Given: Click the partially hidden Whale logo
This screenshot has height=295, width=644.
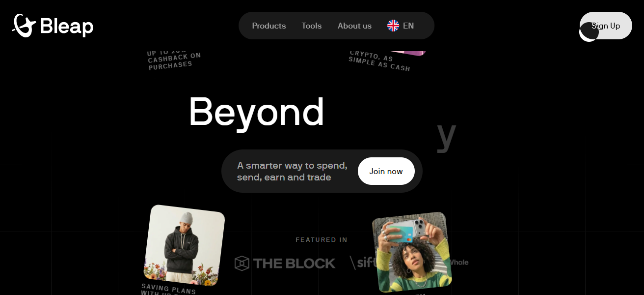Looking at the screenshot, I should click(459, 262).
